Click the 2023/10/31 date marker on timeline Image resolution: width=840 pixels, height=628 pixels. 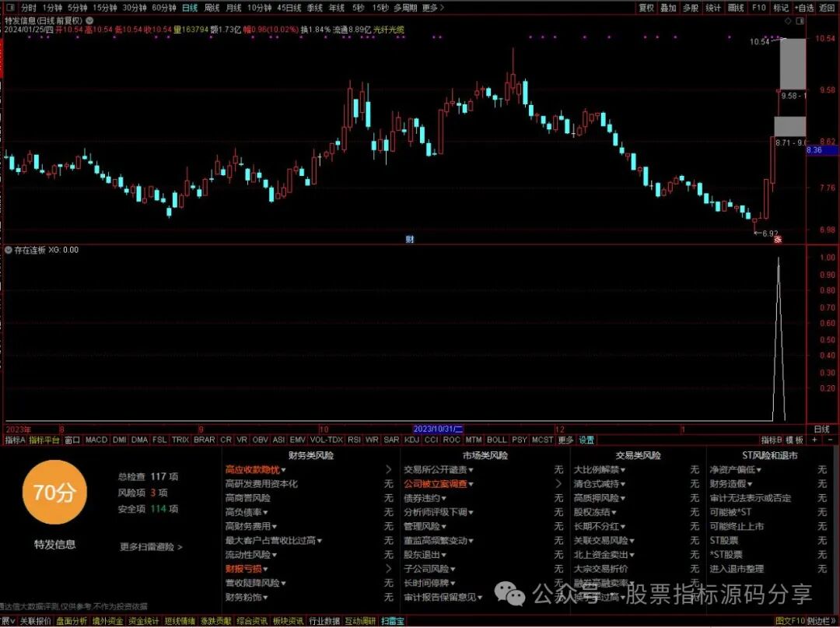pos(438,430)
